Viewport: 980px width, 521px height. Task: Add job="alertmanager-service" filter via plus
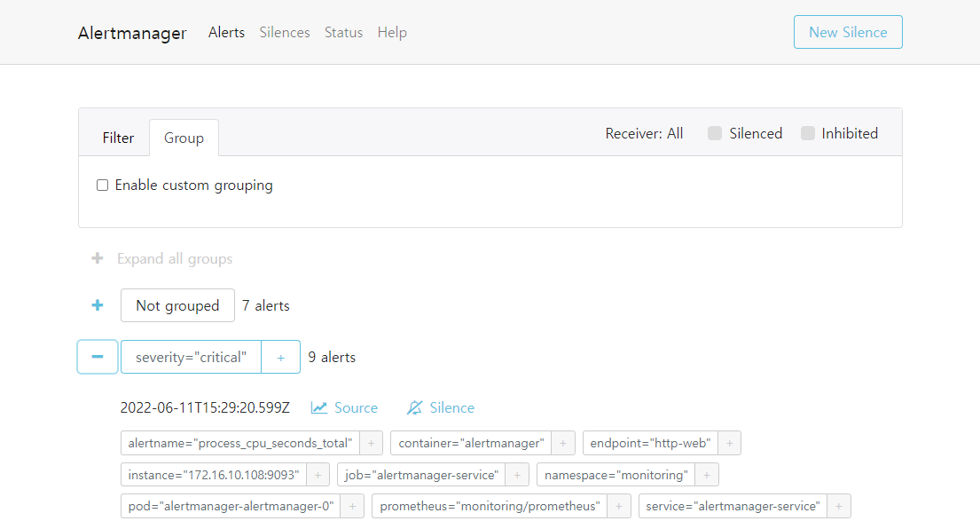click(x=517, y=475)
